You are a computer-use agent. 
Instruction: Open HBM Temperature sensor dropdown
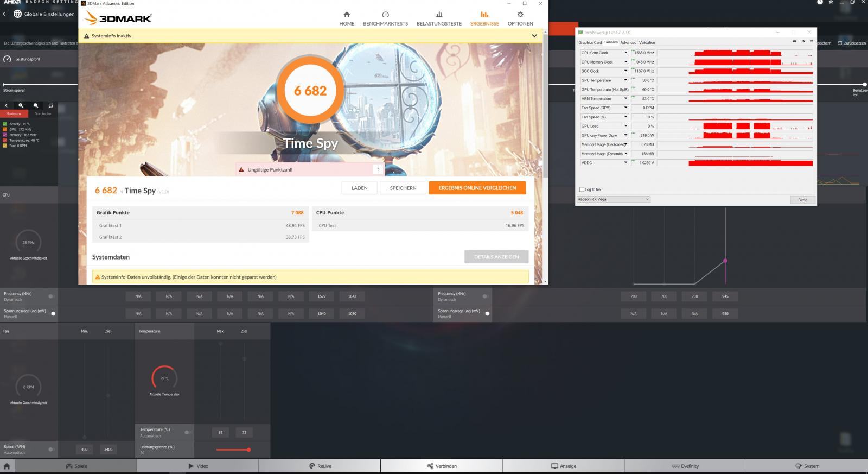tap(626, 99)
